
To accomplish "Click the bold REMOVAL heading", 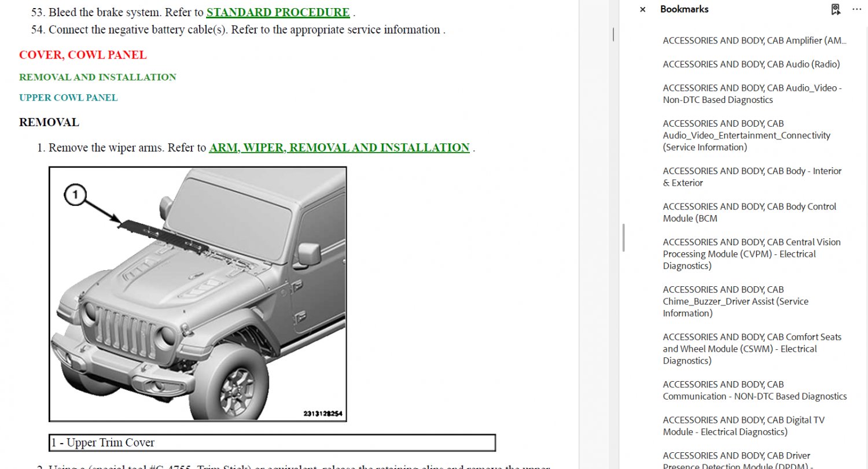I will point(49,123).
